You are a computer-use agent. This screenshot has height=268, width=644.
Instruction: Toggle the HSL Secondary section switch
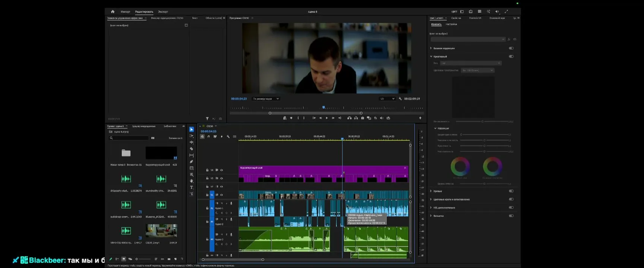point(511,207)
